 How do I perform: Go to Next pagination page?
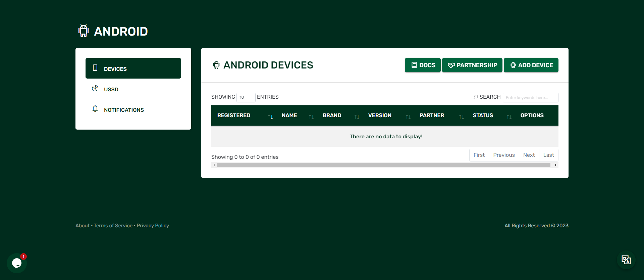[x=529, y=155]
